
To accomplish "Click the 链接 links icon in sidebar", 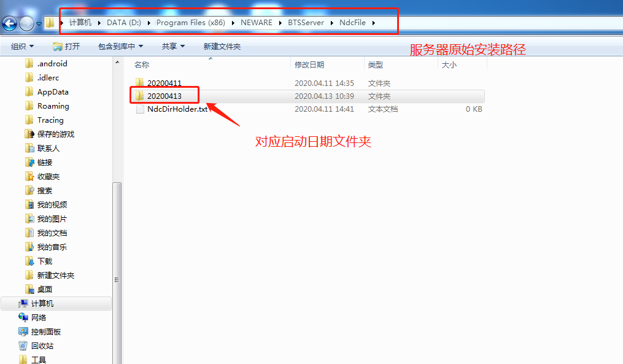I will [29, 162].
